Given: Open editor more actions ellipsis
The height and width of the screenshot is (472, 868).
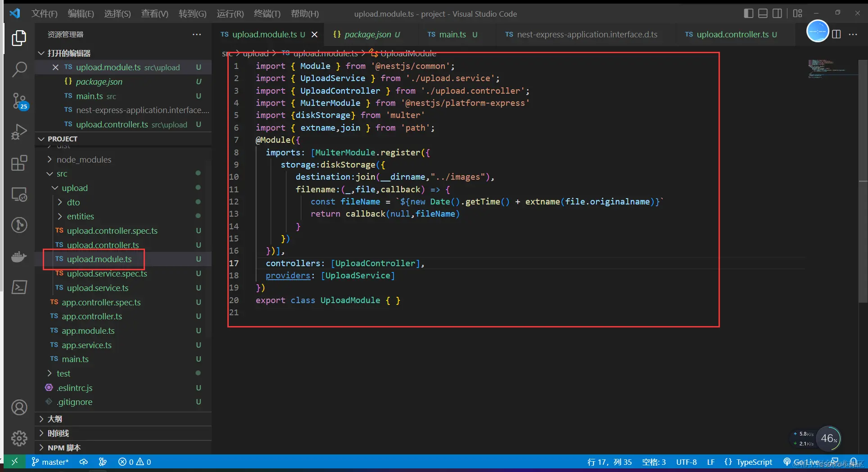Looking at the screenshot, I should click(x=853, y=34).
